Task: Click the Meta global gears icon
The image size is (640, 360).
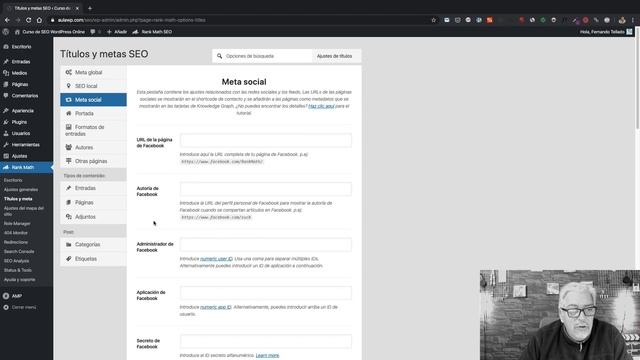Action: tap(69, 72)
